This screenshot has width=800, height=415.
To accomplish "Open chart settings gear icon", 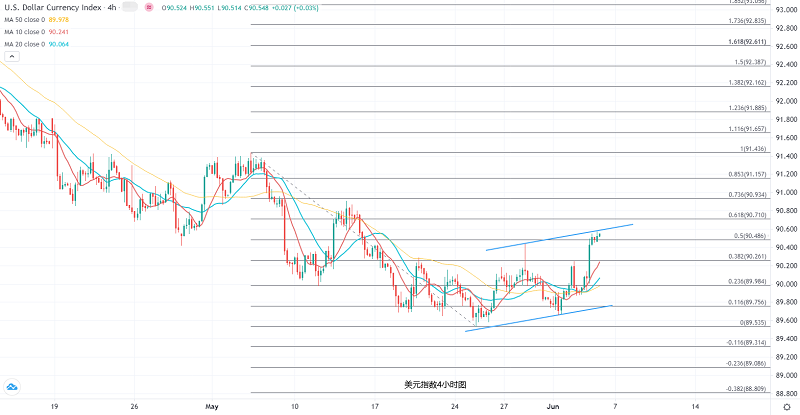I will click(x=786, y=407).
